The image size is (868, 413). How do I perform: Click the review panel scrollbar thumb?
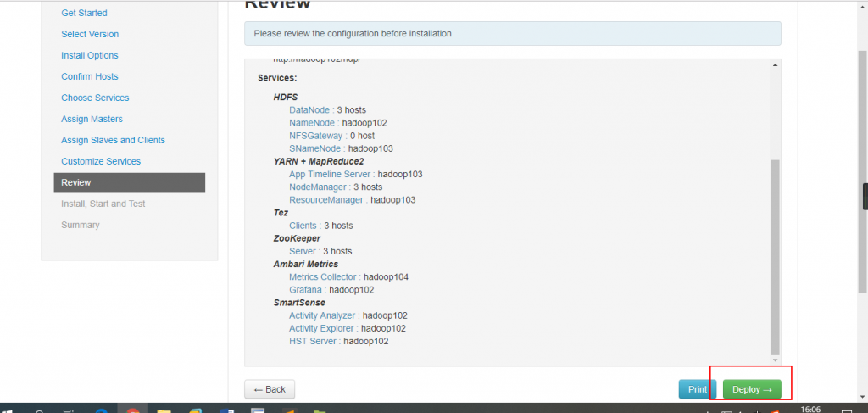[x=775, y=258]
